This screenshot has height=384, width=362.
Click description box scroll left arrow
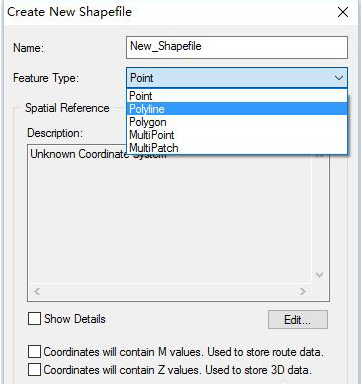[x=37, y=291]
